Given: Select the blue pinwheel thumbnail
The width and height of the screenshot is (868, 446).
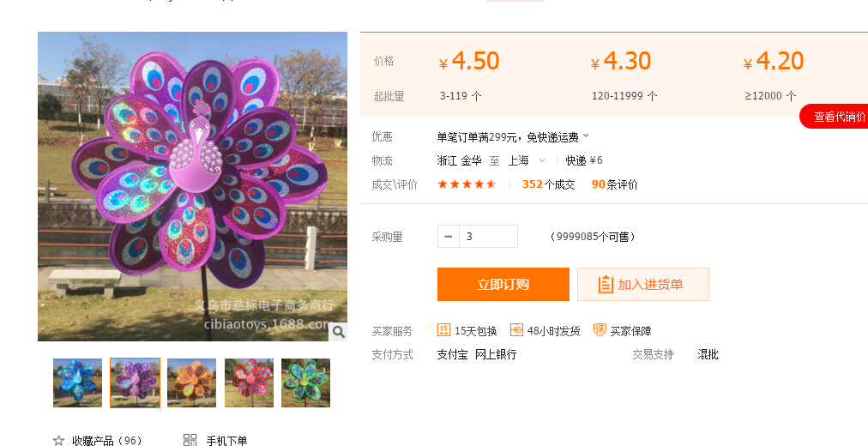Looking at the screenshot, I should point(77,383).
